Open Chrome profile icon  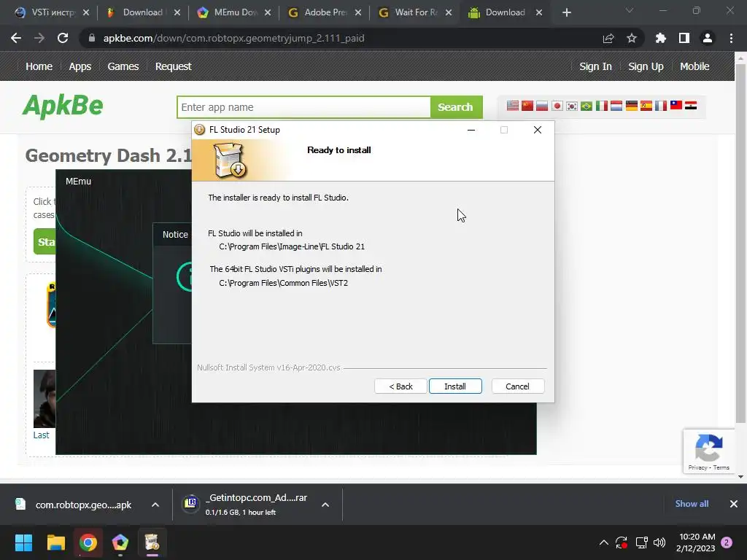[x=708, y=38]
